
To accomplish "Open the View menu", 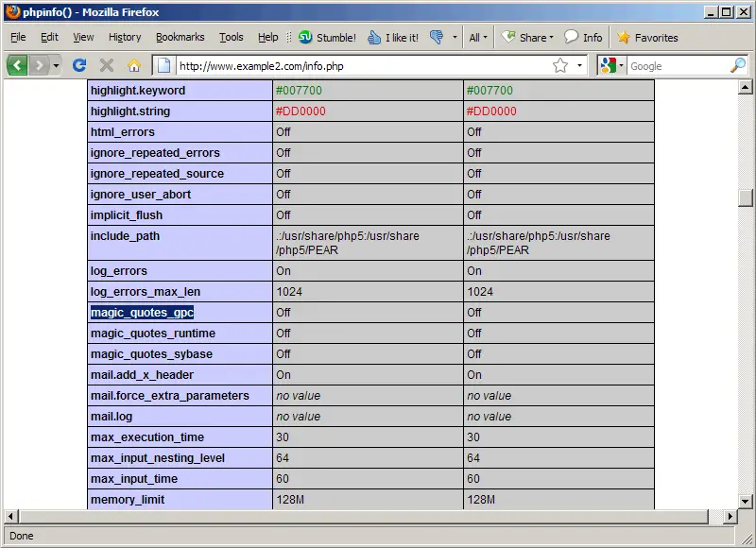I will point(83,37).
